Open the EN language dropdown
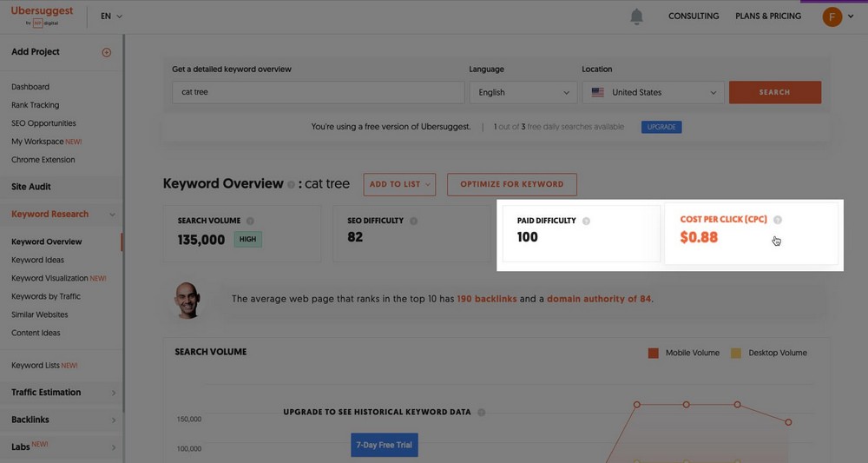The height and width of the screenshot is (463, 868). click(111, 16)
